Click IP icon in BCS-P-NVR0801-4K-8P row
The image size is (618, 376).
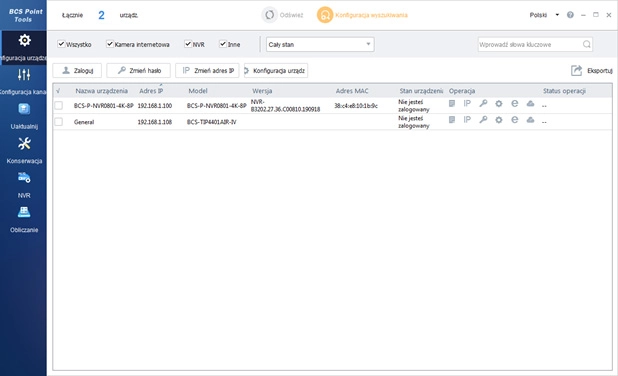(467, 104)
